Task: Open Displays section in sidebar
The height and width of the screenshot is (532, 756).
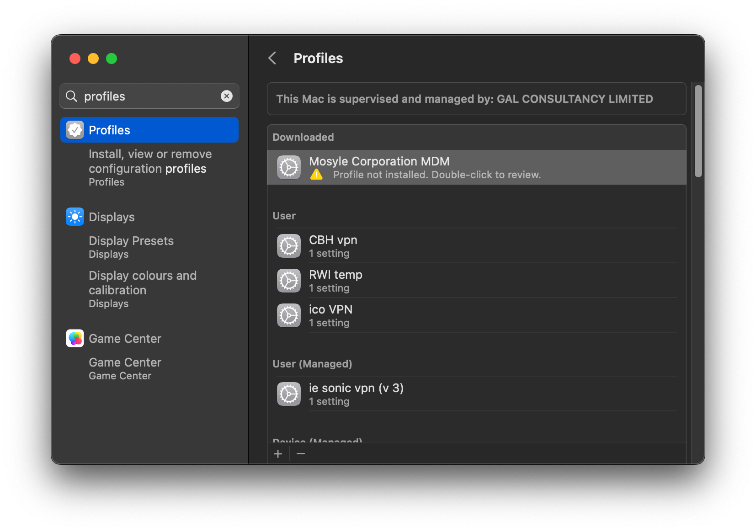Action: point(149,217)
